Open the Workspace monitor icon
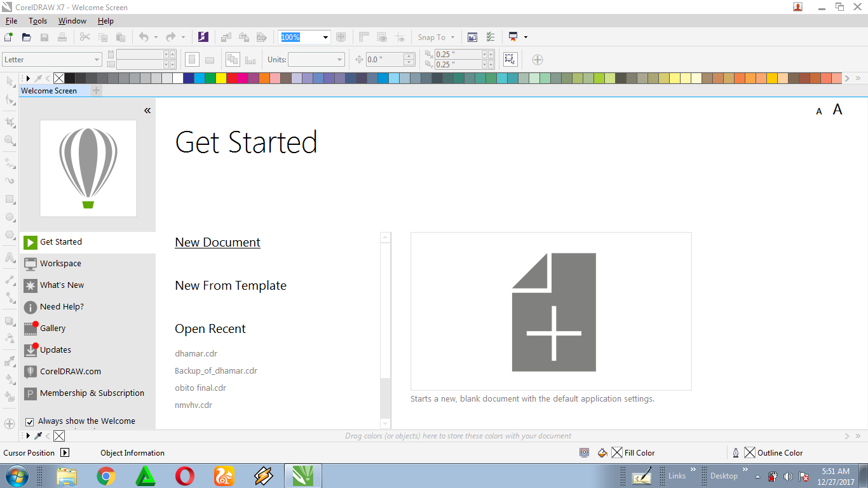 coord(31,264)
